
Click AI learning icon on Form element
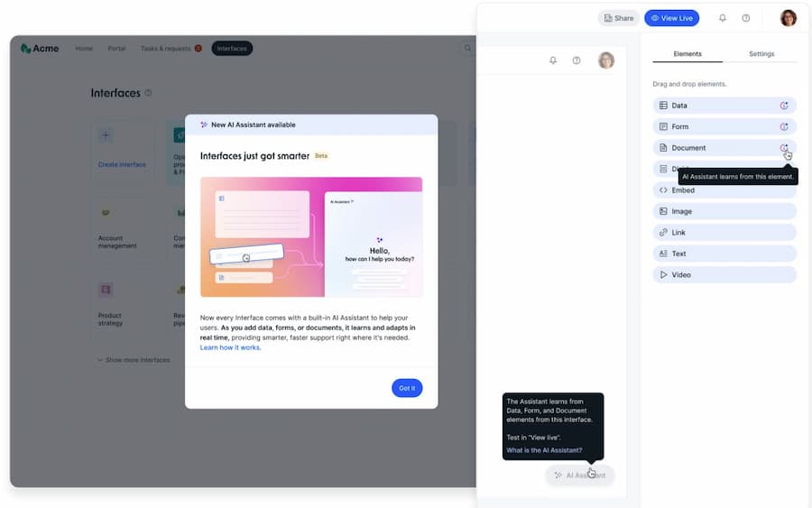tap(784, 127)
